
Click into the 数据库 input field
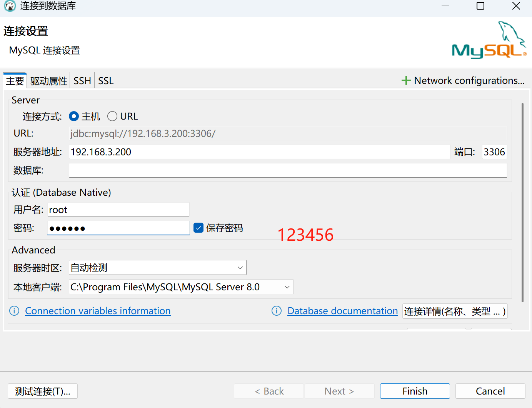click(288, 170)
